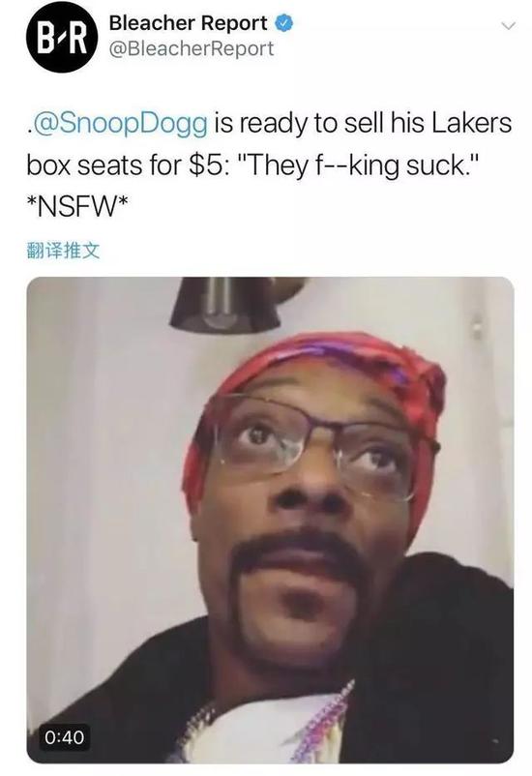Click the blue verified checkmark badge
This screenshot has height=776, width=532.
tap(283, 23)
